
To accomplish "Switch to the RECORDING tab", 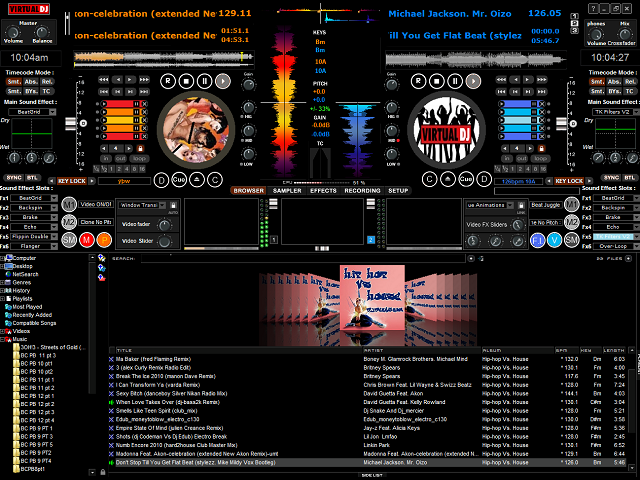I will click(x=362, y=191).
